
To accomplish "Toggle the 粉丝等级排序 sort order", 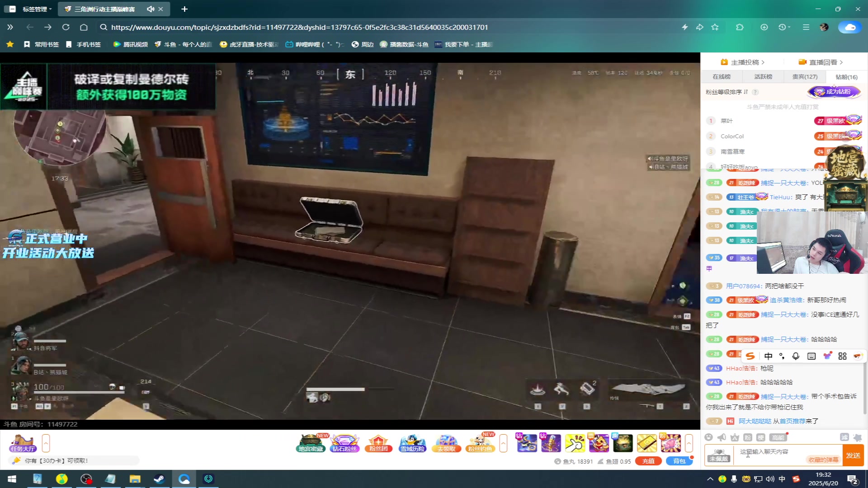I will click(727, 92).
